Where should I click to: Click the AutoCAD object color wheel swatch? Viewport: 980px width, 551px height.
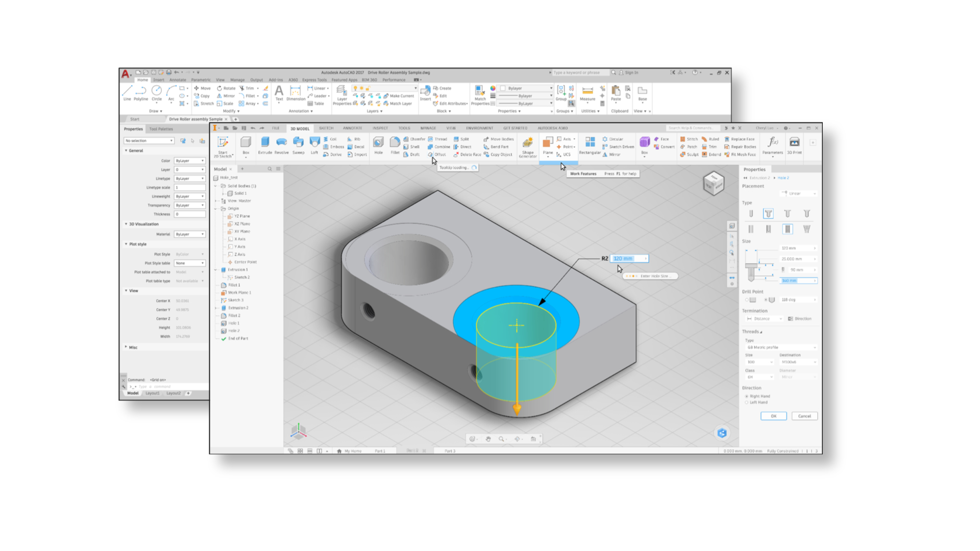click(x=493, y=88)
